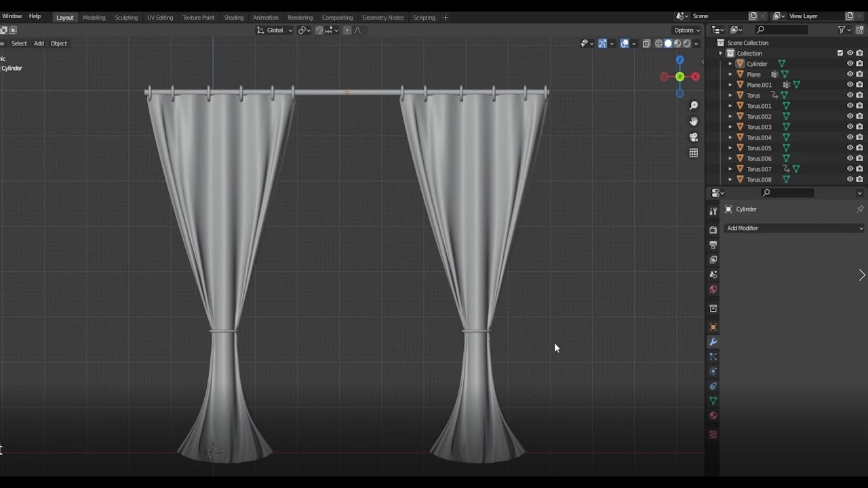Image resolution: width=868 pixels, height=488 pixels.
Task: Open the outliner filter dropdown
Action: click(844, 30)
